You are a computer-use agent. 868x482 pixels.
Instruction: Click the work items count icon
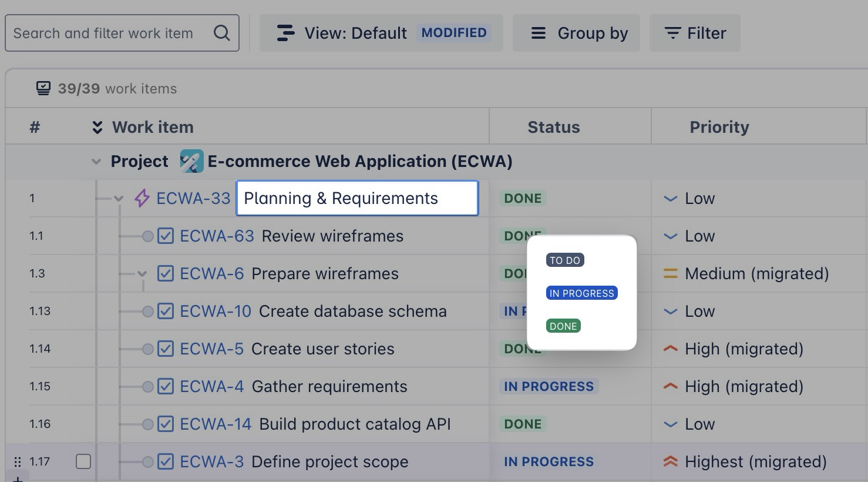43,88
